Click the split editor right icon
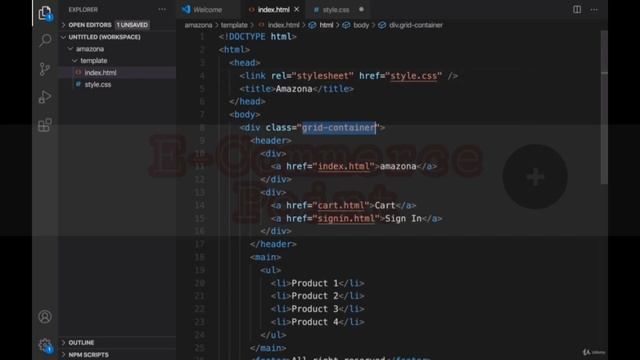The height and width of the screenshot is (360, 640). pos(577,9)
